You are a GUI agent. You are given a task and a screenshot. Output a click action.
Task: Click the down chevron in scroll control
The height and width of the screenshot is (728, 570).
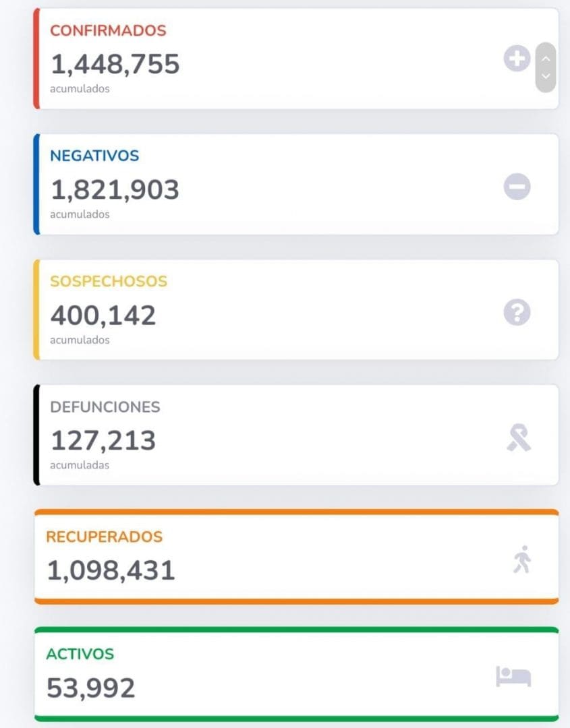tap(546, 75)
